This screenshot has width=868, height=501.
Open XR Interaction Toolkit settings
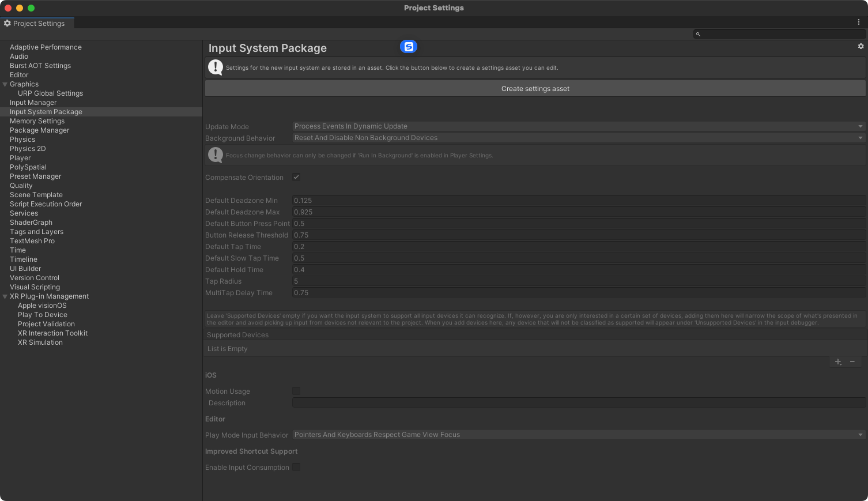(x=52, y=333)
